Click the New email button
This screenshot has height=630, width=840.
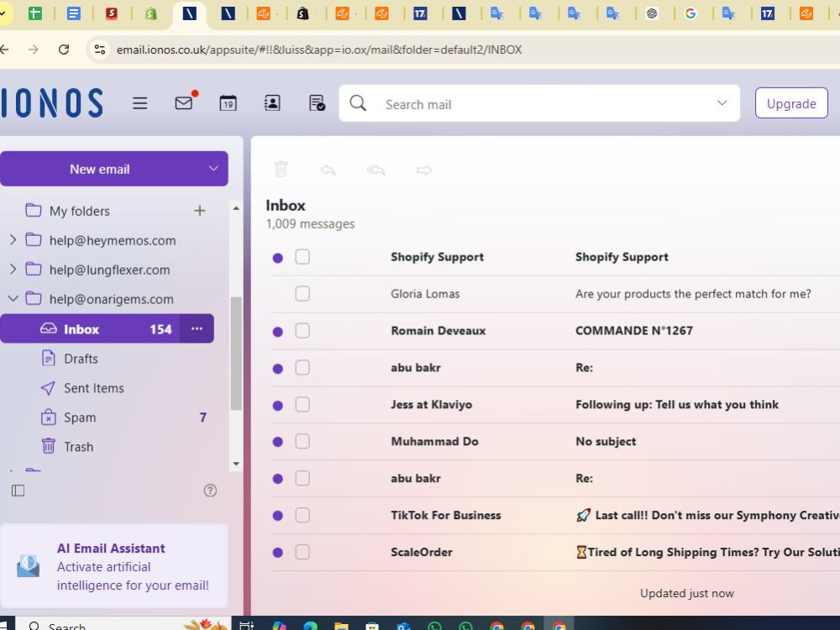100,169
